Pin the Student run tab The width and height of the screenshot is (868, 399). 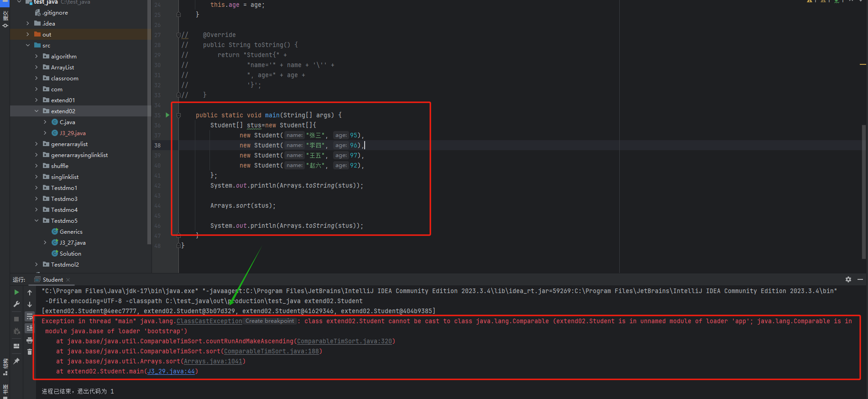pyautogui.click(x=16, y=361)
